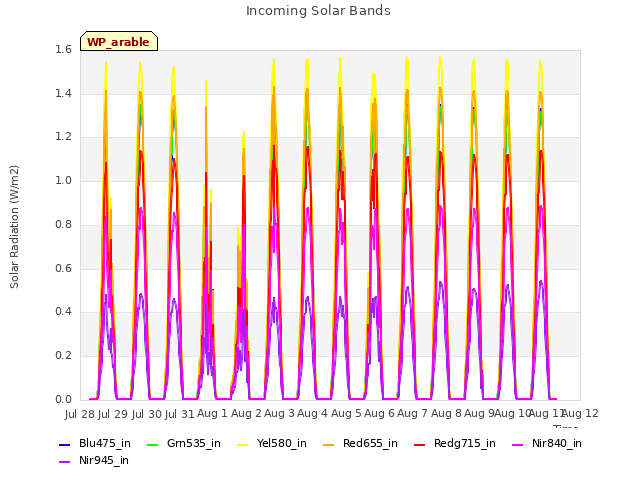Click the Solar Radiation (W/m2) axis label
640x480 pixels.
coord(14,227)
